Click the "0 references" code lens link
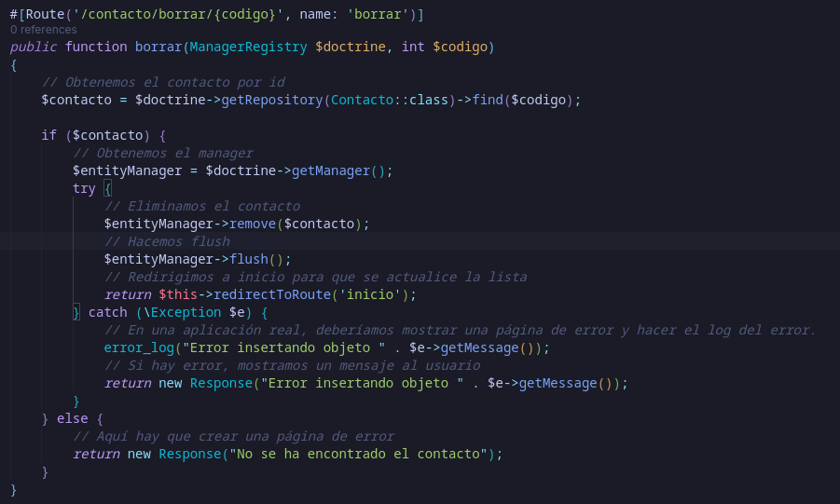This screenshot has width=840, height=504. click(x=44, y=30)
